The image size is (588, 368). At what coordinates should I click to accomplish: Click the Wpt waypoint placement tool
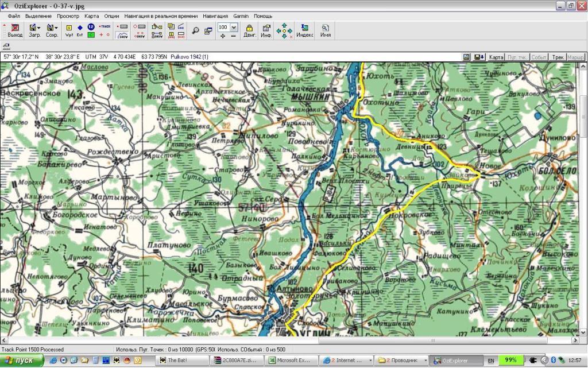pyautogui.click(x=69, y=30)
